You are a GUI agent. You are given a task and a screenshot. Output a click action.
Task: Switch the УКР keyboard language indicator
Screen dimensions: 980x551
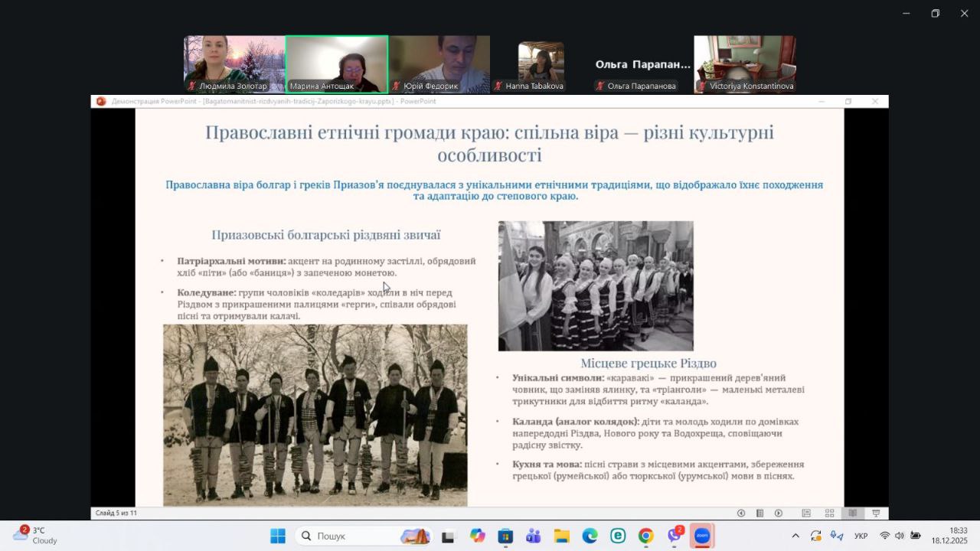(861, 536)
